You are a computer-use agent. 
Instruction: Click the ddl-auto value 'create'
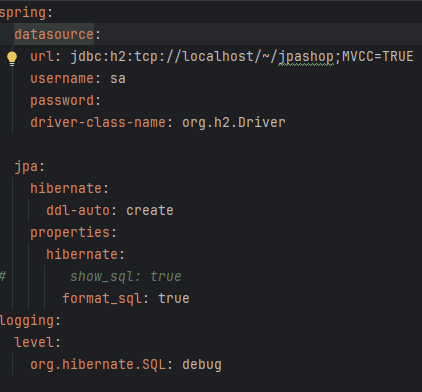[x=150, y=210]
